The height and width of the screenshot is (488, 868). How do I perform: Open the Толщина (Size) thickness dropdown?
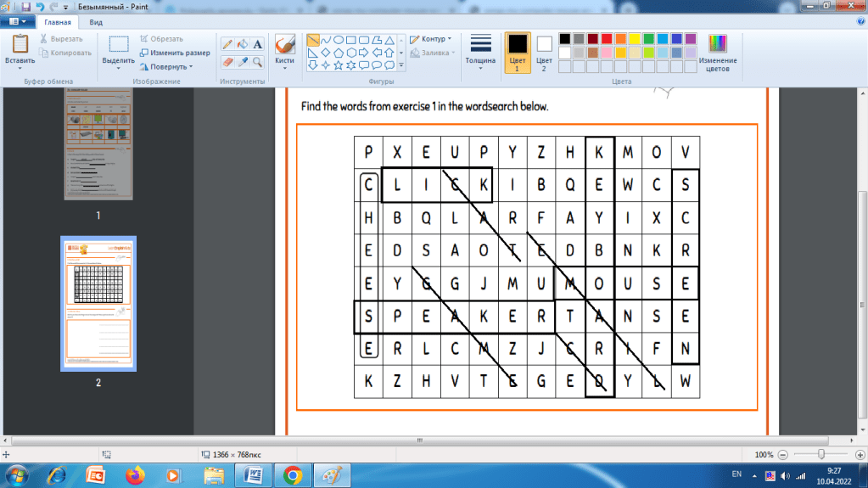(481, 52)
